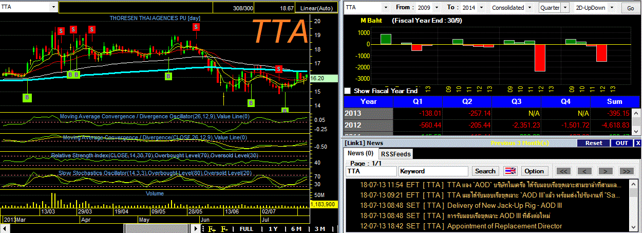This screenshot has width=644, height=233.
Task: Click the 2012 year row header
Action: tap(368, 125)
